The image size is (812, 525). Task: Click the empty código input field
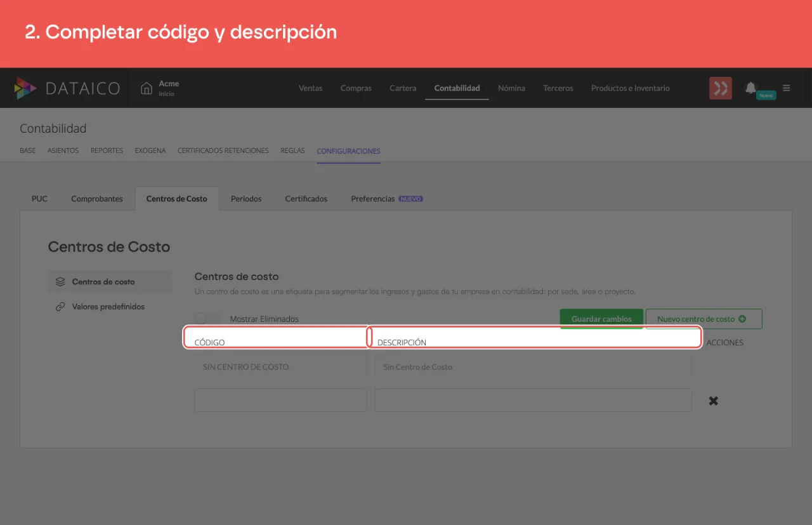280,401
